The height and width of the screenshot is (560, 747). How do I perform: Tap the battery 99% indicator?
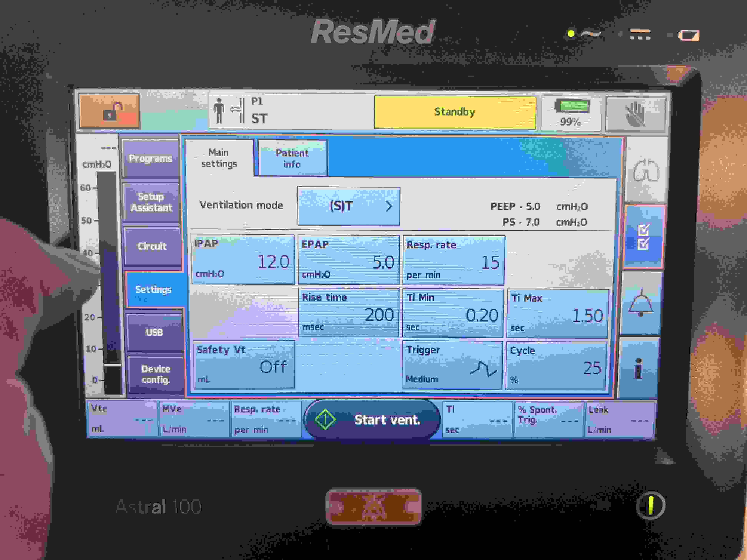[571, 113]
